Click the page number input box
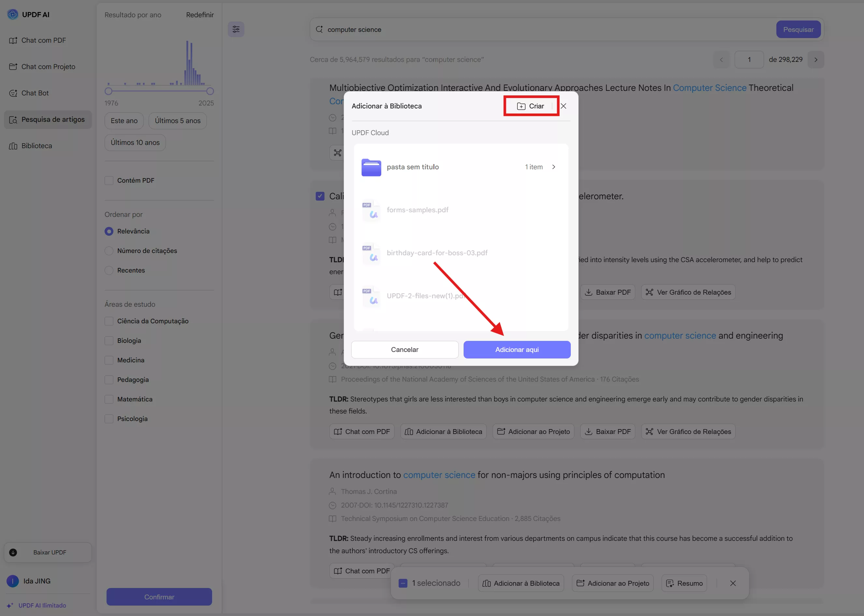The width and height of the screenshot is (864, 616). pyautogui.click(x=749, y=60)
